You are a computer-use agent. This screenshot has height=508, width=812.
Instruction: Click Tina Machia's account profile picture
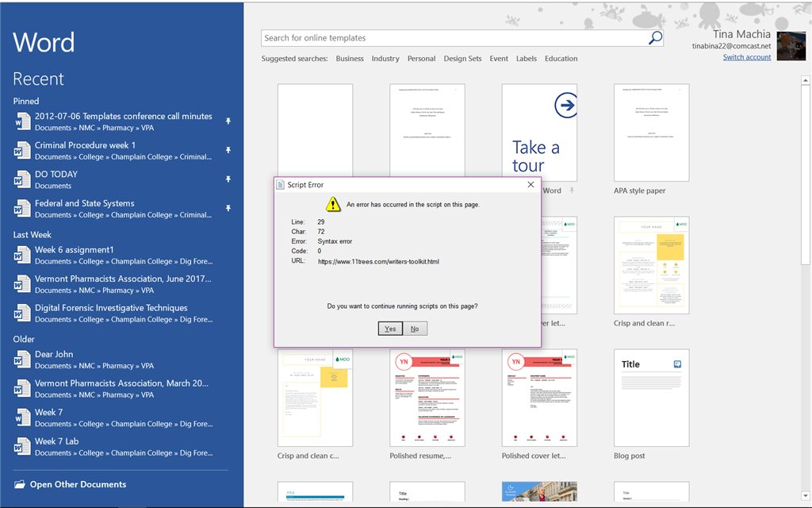[x=791, y=45]
